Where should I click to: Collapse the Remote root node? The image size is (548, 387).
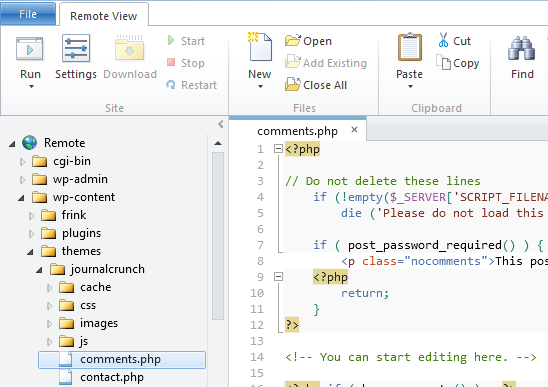pyautogui.click(x=12, y=143)
